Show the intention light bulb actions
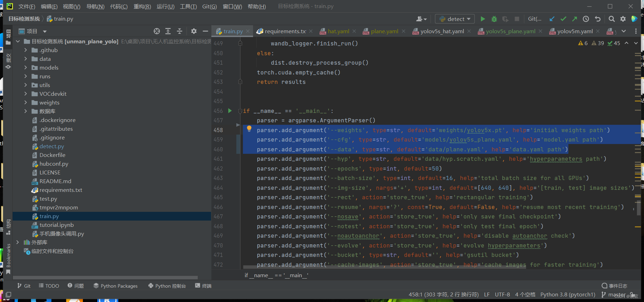This screenshot has width=644, height=302. [x=249, y=129]
